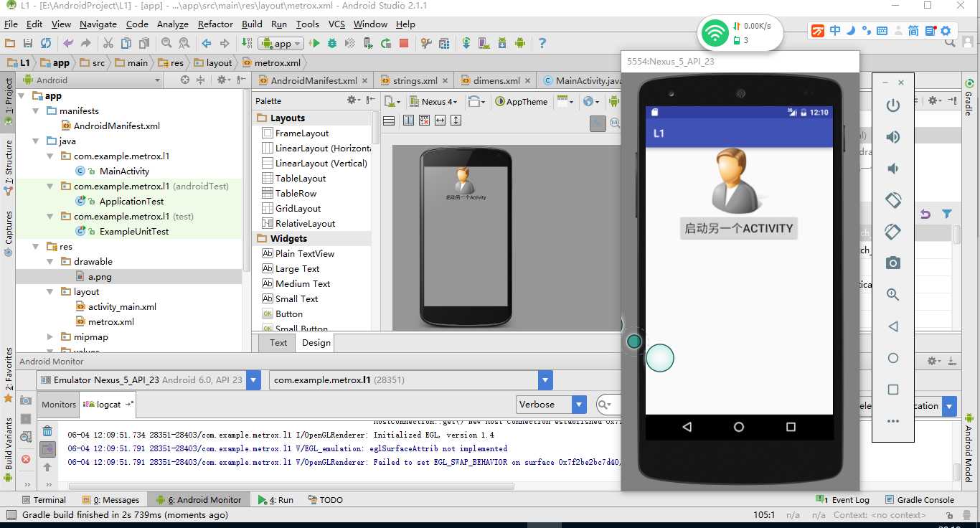Image resolution: width=980 pixels, height=528 pixels.
Task: Toggle viewport render mode icon
Action: (x=598, y=123)
